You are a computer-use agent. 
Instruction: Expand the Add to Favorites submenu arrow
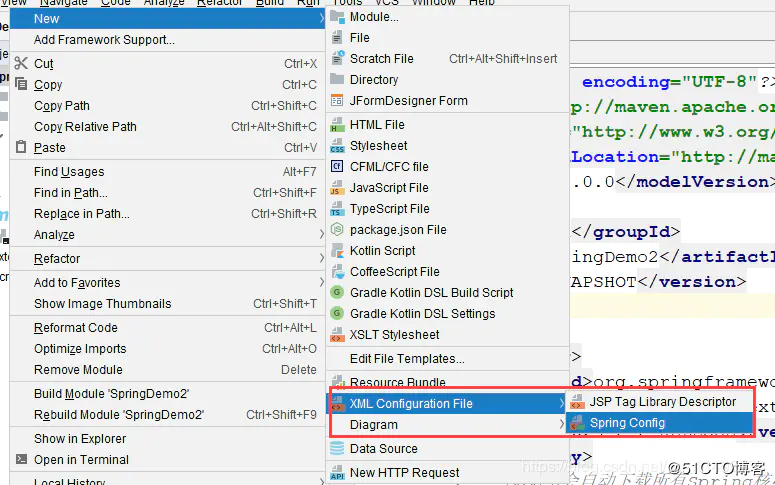321,282
